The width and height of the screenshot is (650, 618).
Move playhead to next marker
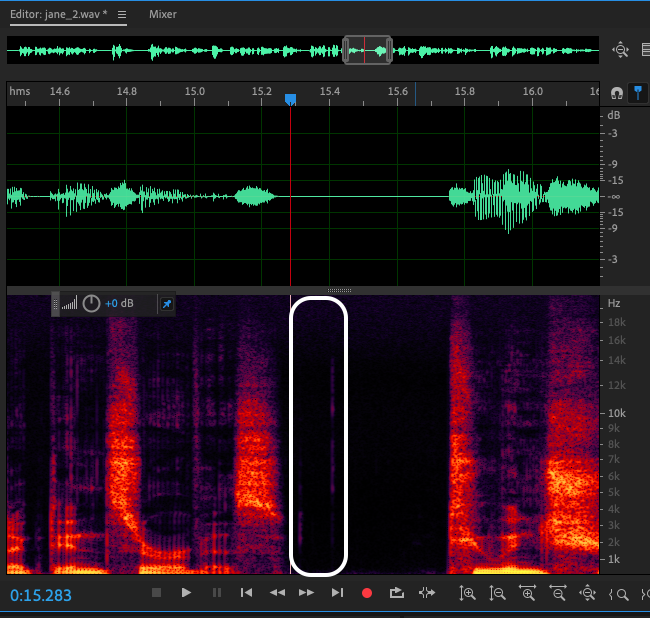[x=337, y=593]
